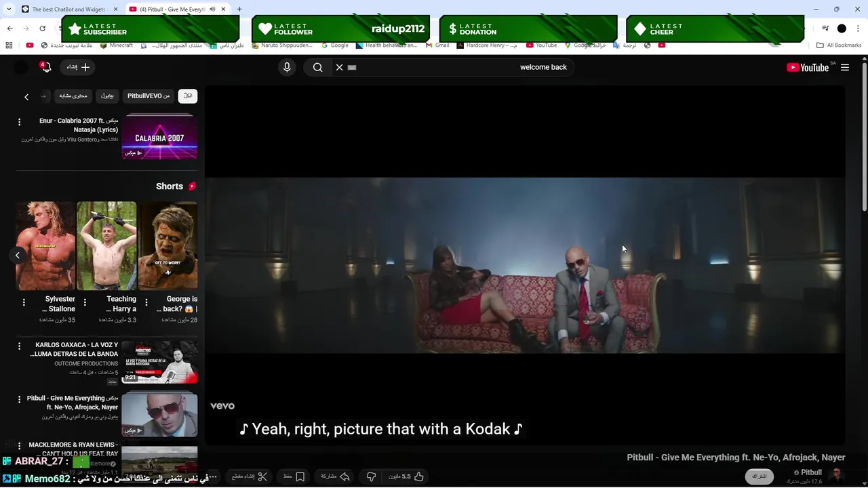Viewport: 868px width, 488px height.
Task: Open options for Karlos Oaxaca video
Action: click(x=19, y=346)
